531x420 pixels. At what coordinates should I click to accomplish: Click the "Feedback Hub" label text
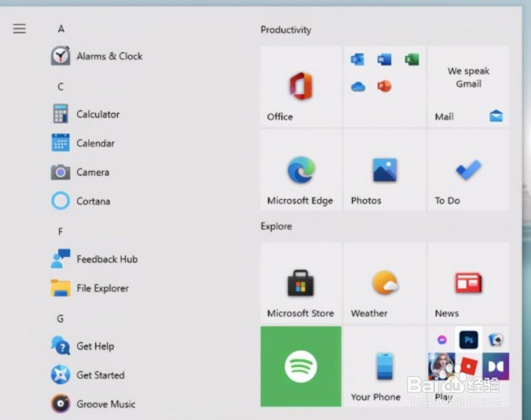107,259
